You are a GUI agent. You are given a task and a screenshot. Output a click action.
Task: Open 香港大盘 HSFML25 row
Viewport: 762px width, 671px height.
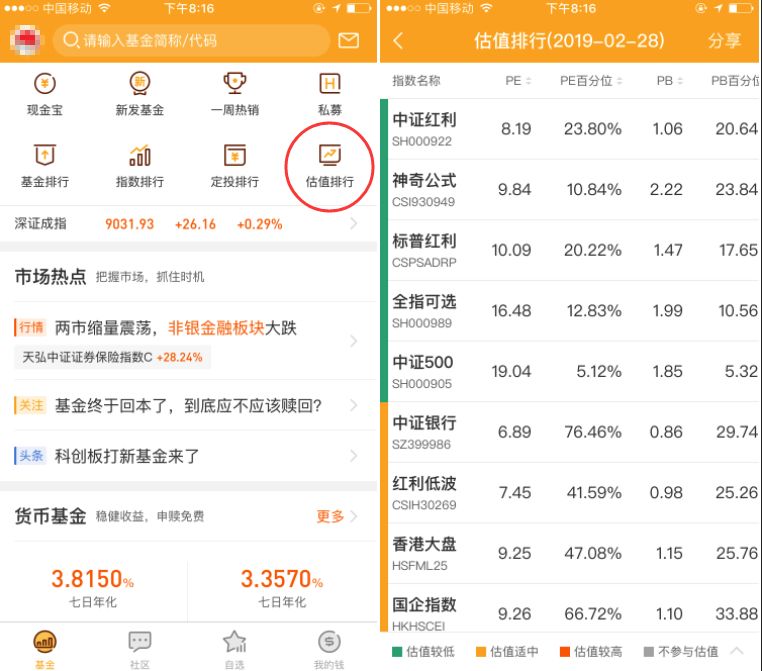tap(571, 553)
